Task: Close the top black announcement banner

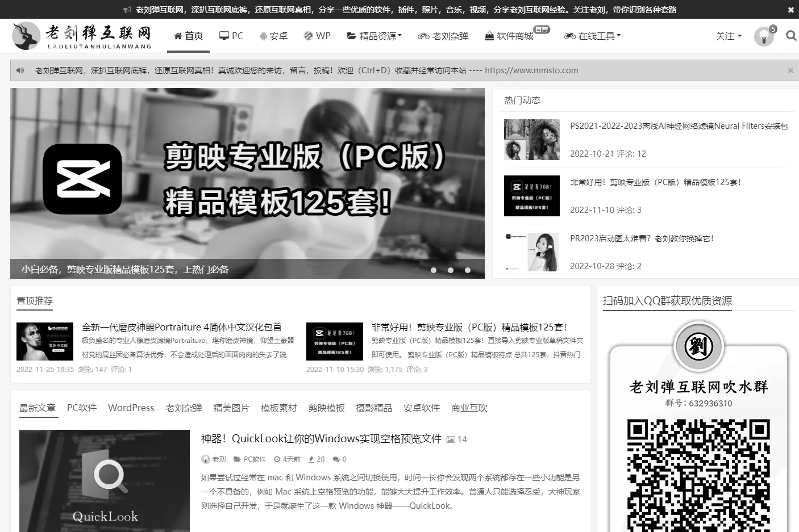Action: 790,10
